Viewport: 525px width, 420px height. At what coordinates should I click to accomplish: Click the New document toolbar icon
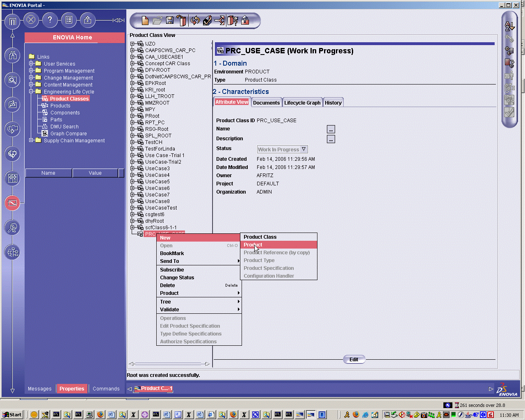click(144, 21)
